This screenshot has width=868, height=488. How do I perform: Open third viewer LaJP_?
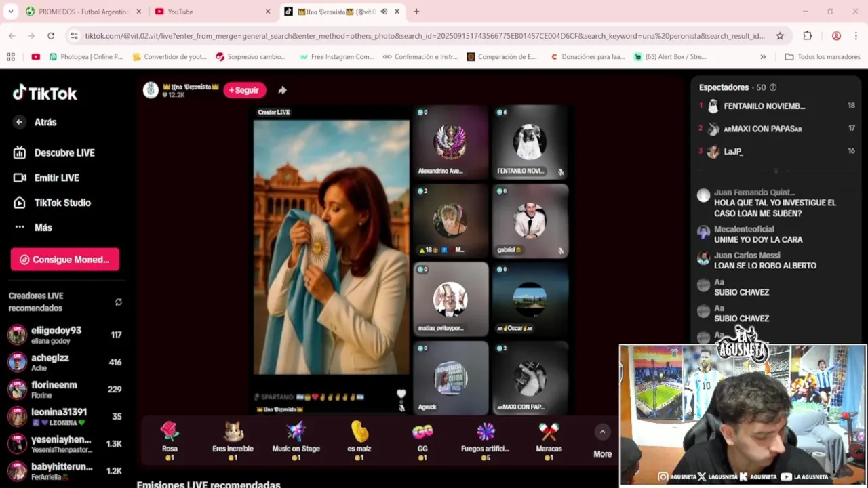777,151
